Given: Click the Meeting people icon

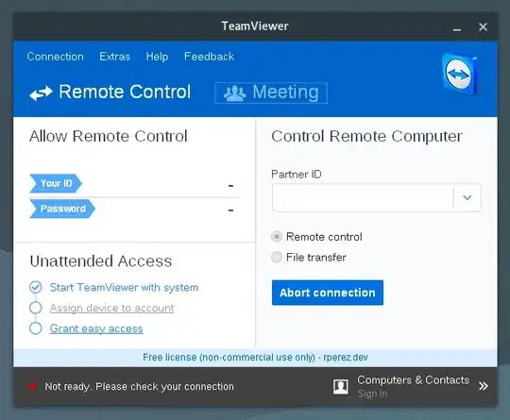Looking at the screenshot, I should click(x=234, y=93).
